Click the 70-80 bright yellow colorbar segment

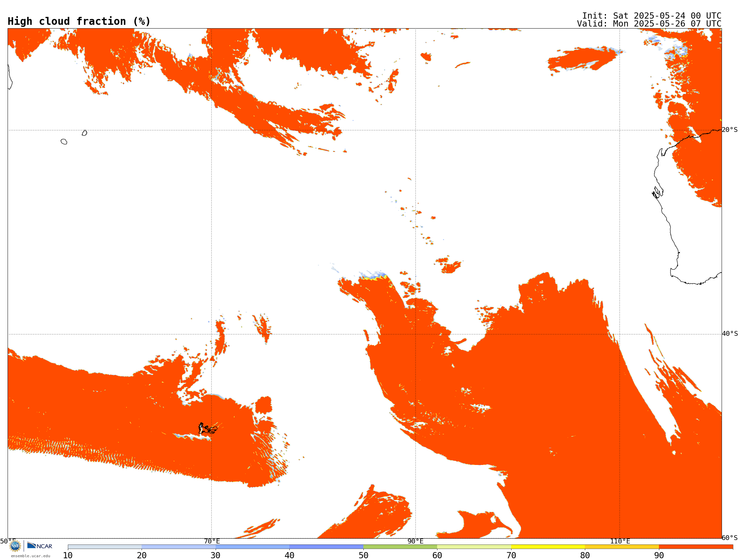(548, 547)
